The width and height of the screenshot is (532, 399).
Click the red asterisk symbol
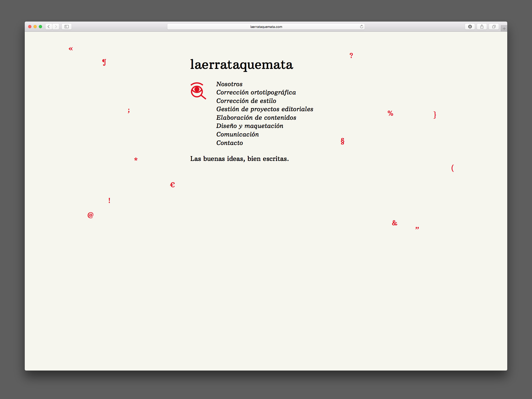[136, 159]
